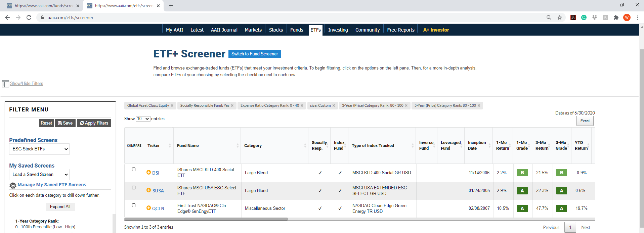The image size is (644, 233).
Task: Open the Extensions puzzle icon
Action: pos(616,17)
